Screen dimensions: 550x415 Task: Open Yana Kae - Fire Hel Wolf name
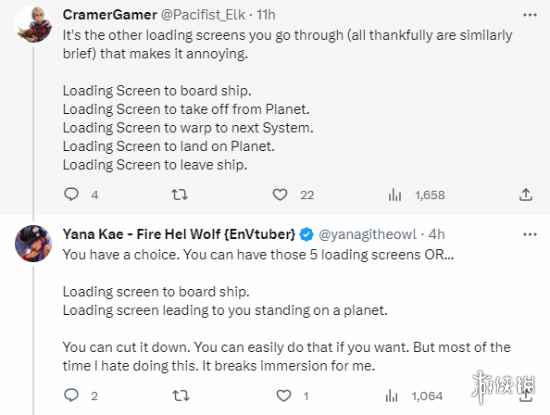[179, 234]
